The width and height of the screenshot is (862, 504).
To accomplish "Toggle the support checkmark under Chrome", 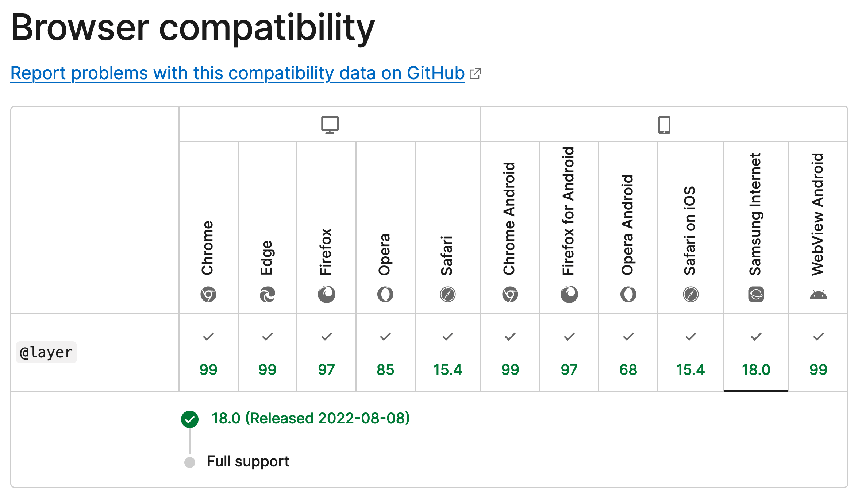I will 208,336.
